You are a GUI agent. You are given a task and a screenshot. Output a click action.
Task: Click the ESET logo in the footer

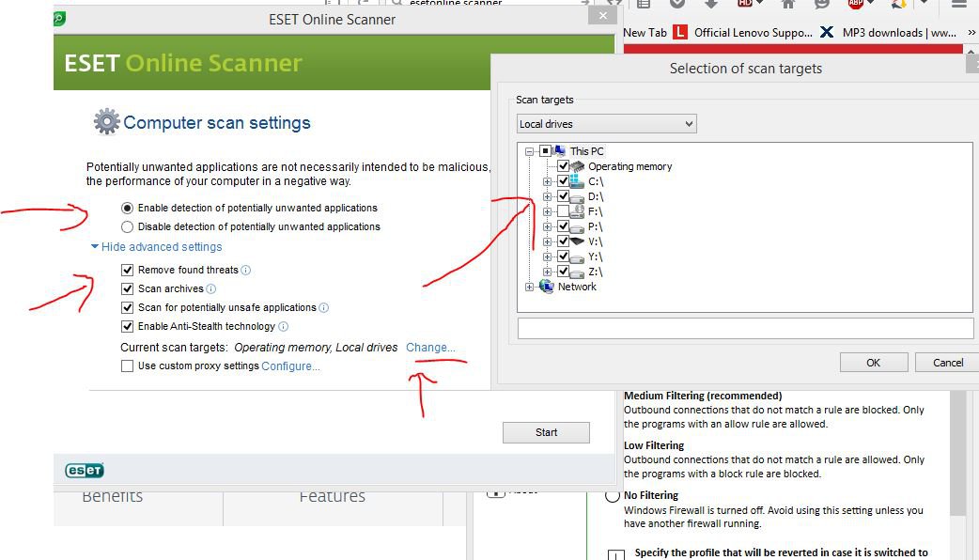(85, 471)
